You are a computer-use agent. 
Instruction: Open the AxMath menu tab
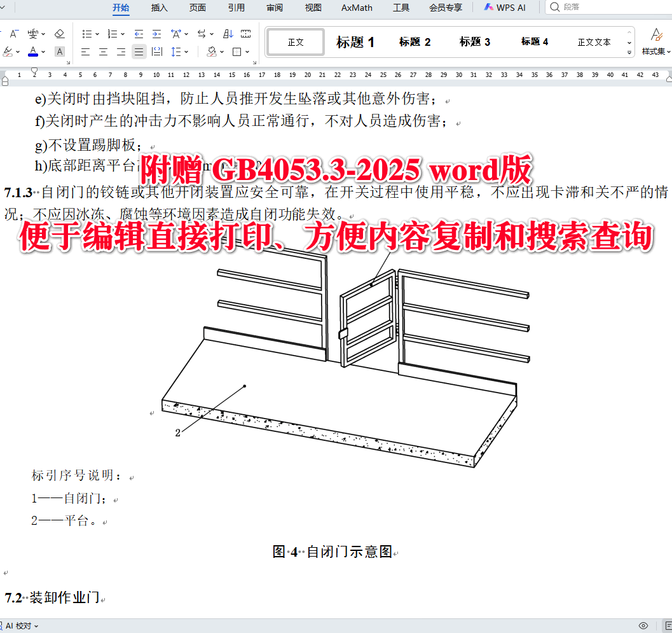[x=356, y=8]
